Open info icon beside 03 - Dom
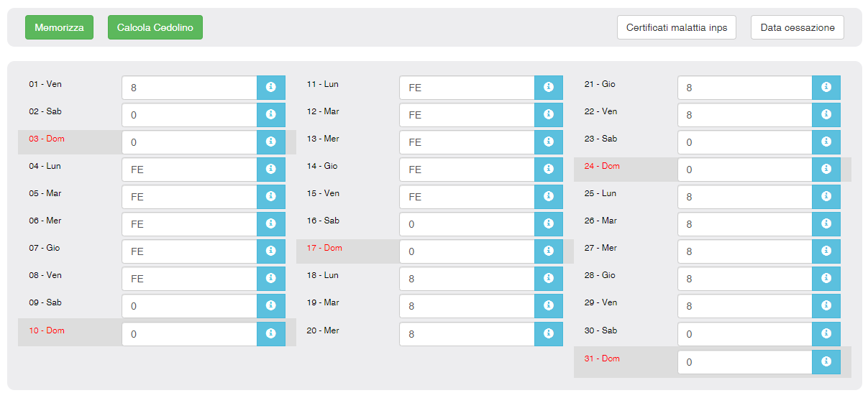 tap(270, 142)
